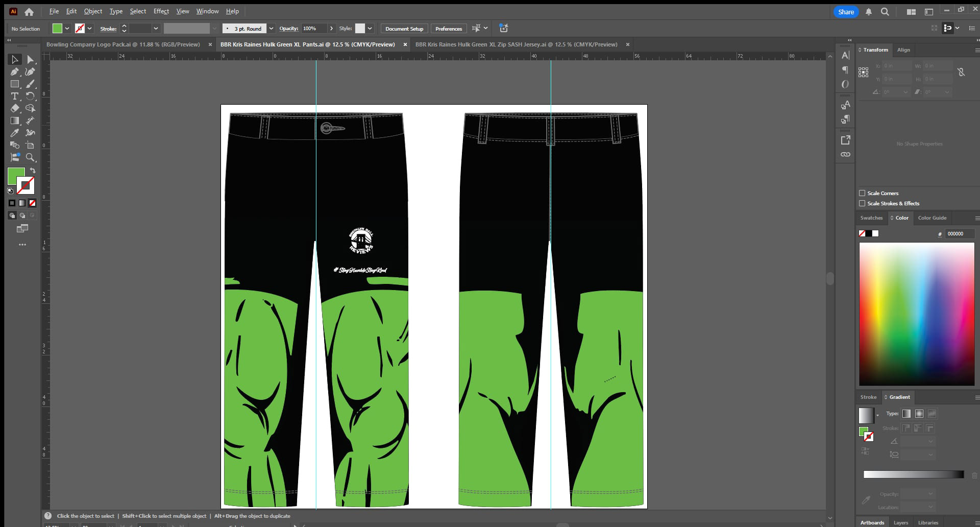Select Linear gradient type
Image resolution: width=980 pixels, height=527 pixels.
(906, 414)
